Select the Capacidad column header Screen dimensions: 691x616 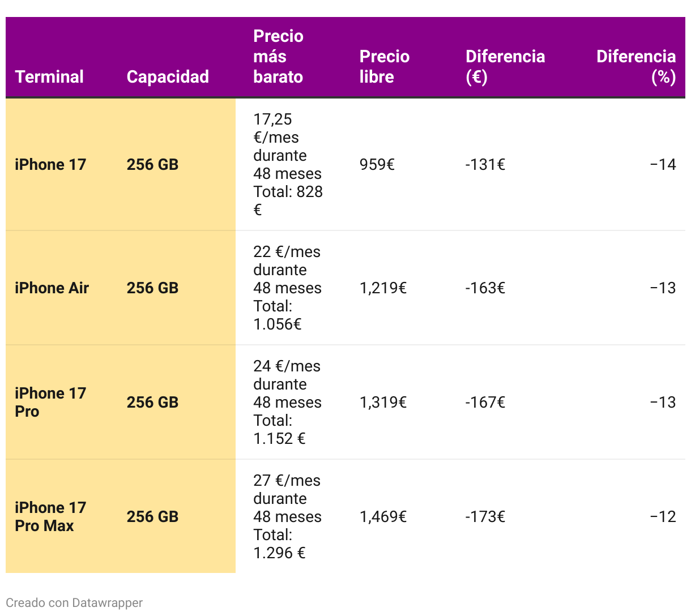click(x=168, y=76)
